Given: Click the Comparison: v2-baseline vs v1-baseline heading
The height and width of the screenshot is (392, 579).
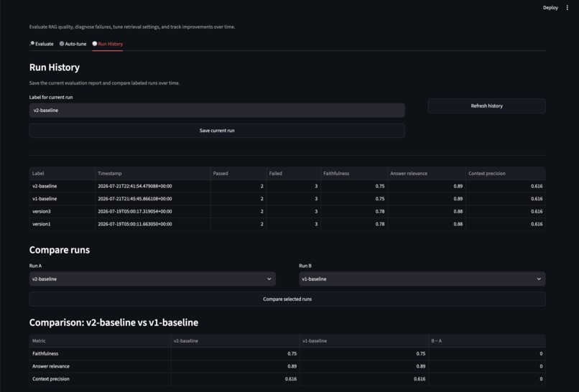Looking at the screenshot, I should pos(114,322).
